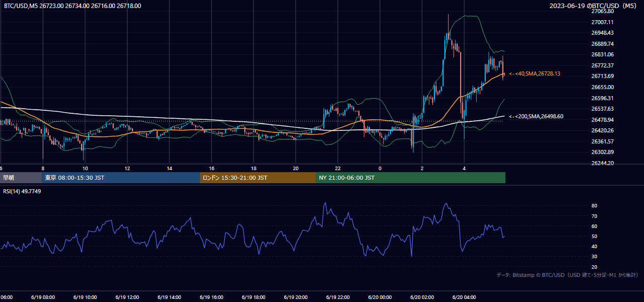Click price axis label 26889.74
Viewport: 644px width, 302px height.
(602, 44)
